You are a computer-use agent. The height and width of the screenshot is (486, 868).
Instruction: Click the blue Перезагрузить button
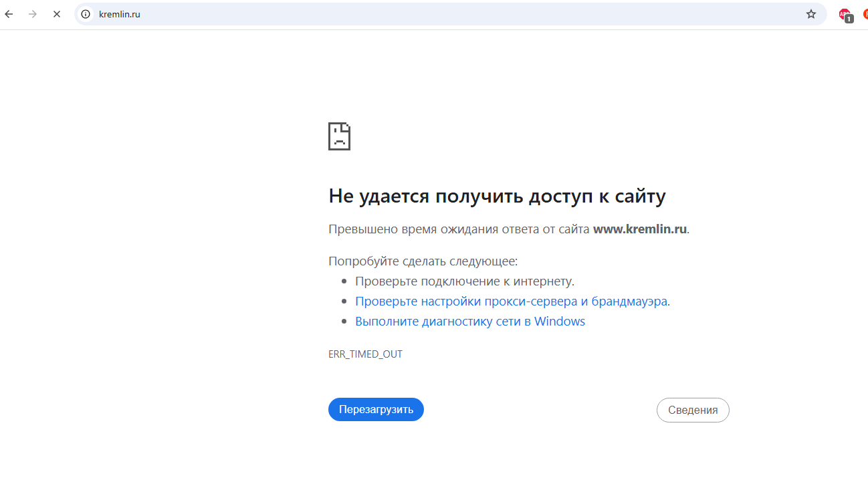(x=376, y=410)
